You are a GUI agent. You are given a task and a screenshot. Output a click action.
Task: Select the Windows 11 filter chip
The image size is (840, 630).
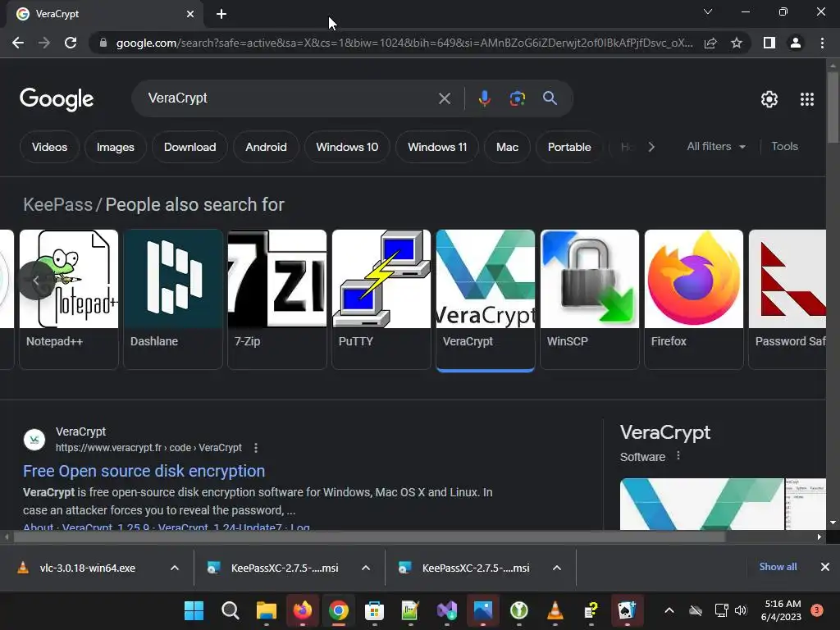(x=437, y=147)
